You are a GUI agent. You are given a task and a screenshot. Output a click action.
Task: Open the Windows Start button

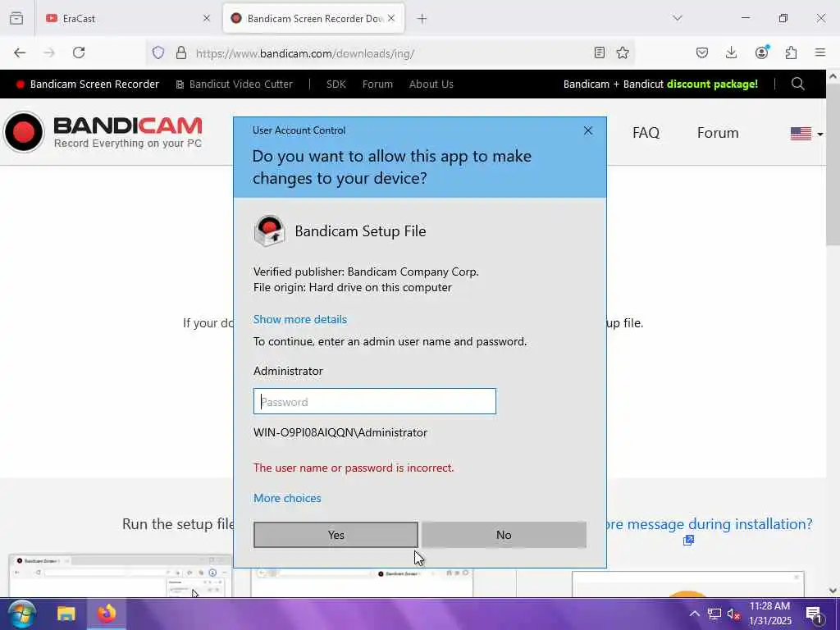21,614
